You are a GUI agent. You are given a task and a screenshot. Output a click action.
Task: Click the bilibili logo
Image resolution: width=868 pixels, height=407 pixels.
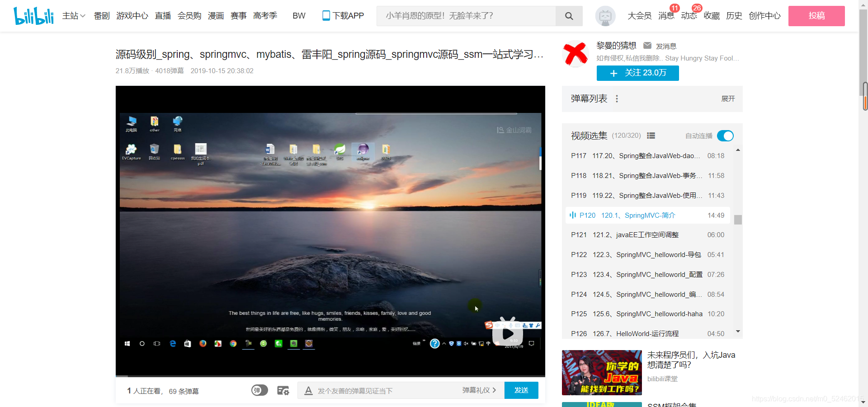coord(33,16)
